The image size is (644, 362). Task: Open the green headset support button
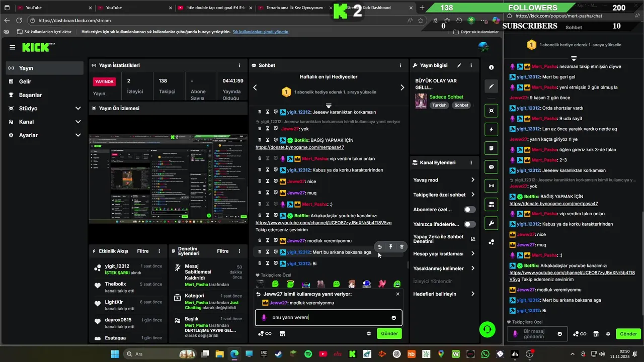[x=487, y=330]
